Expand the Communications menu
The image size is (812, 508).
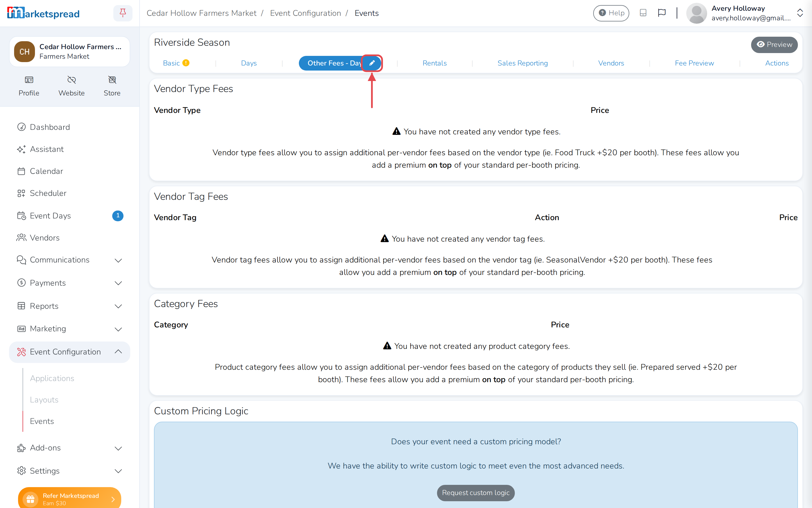[69, 260]
